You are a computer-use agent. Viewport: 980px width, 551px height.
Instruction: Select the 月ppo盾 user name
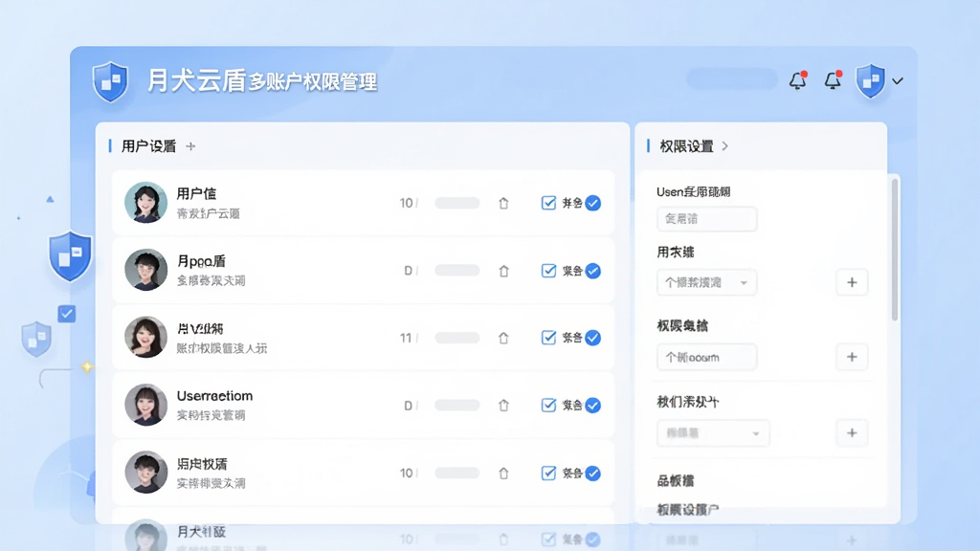pos(201,261)
